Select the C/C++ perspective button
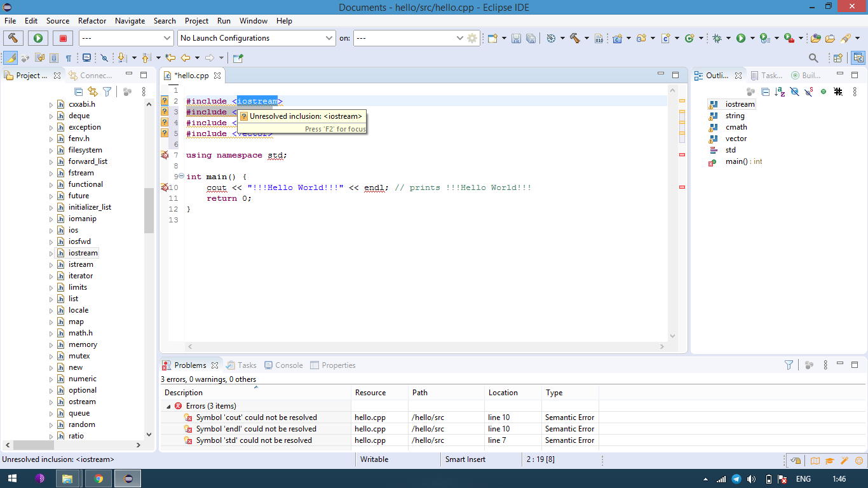Screen dimensions: 868x488 [858, 58]
